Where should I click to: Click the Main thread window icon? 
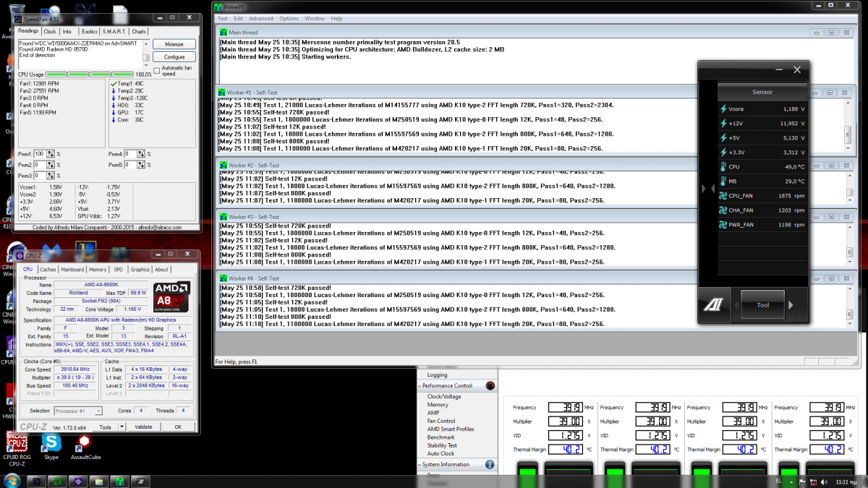(x=223, y=32)
